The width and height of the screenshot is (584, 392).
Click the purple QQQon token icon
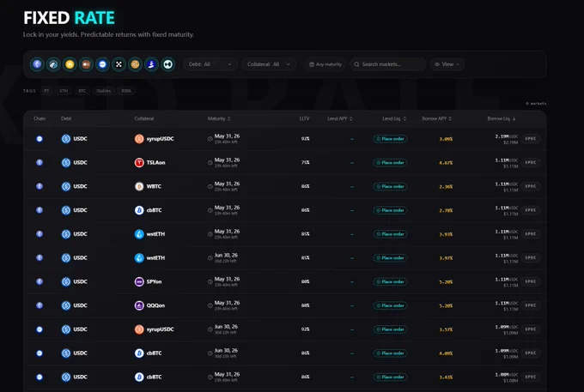point(139,305)
